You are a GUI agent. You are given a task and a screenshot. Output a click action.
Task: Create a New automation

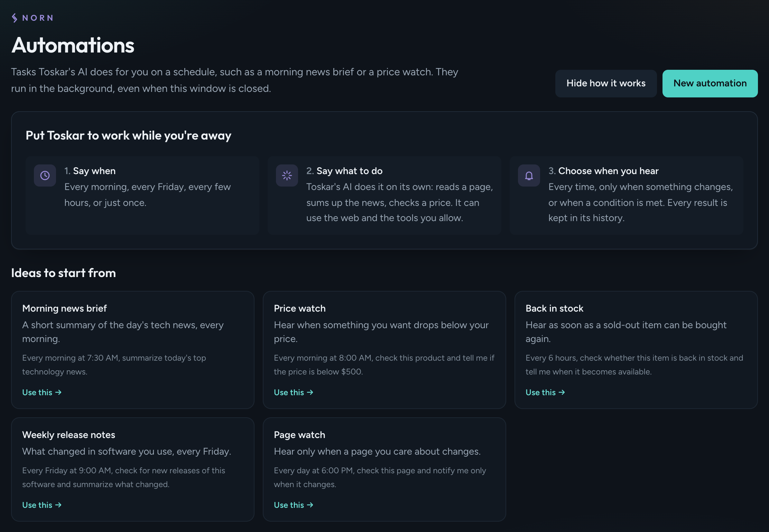pos(710,83)
